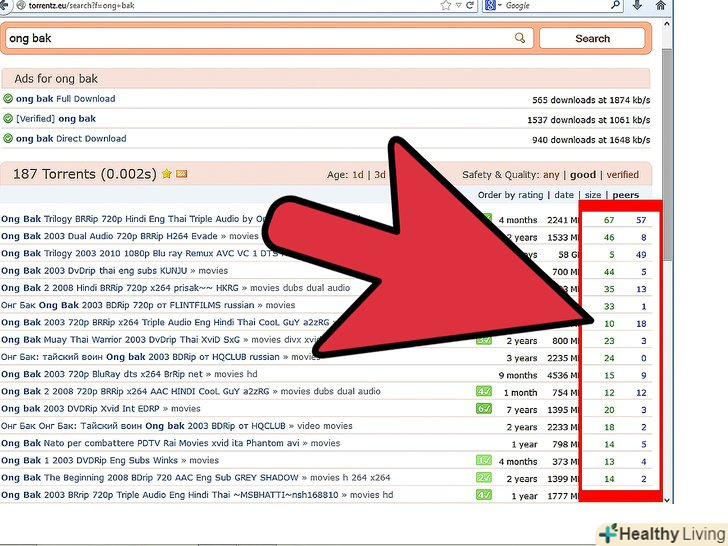Open Ong Bak Trilogy 1080p Blu ray Remux torrent
Screen dimensions: 728x546
pyautogui.click(x=139, y=253)
